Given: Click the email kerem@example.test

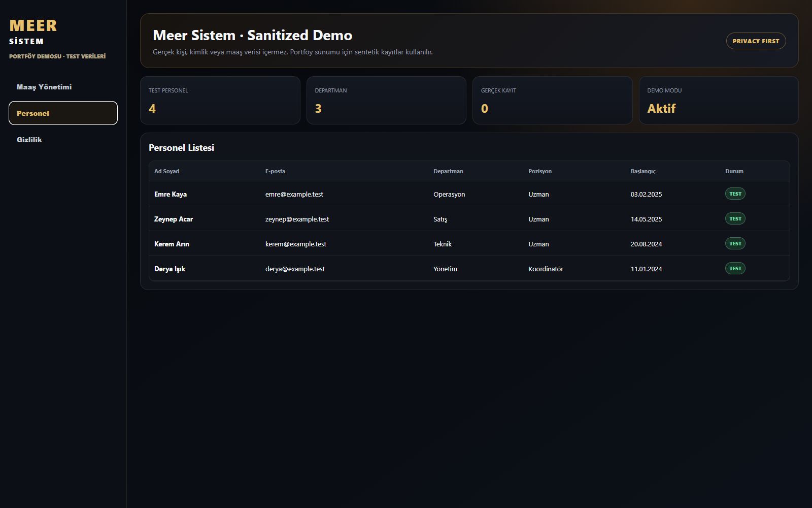Looking at the screenshot, I should (296, 244).
